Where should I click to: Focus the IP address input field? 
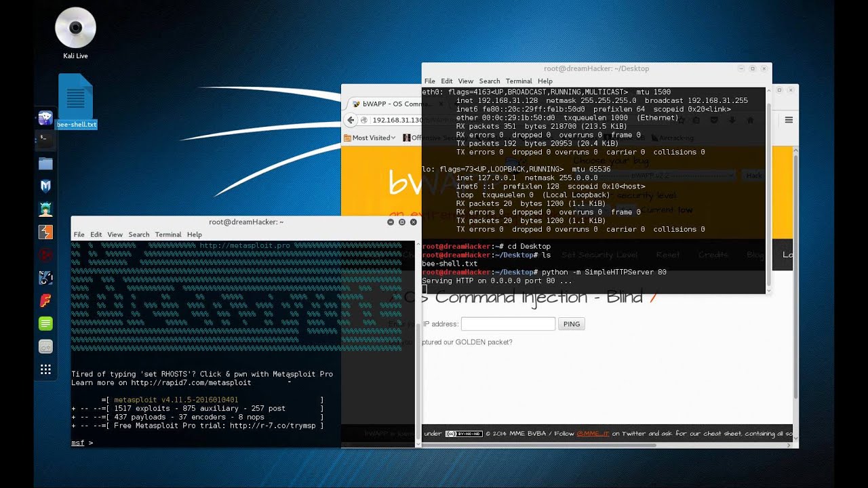pyautogui.click(x=508, y=324)
